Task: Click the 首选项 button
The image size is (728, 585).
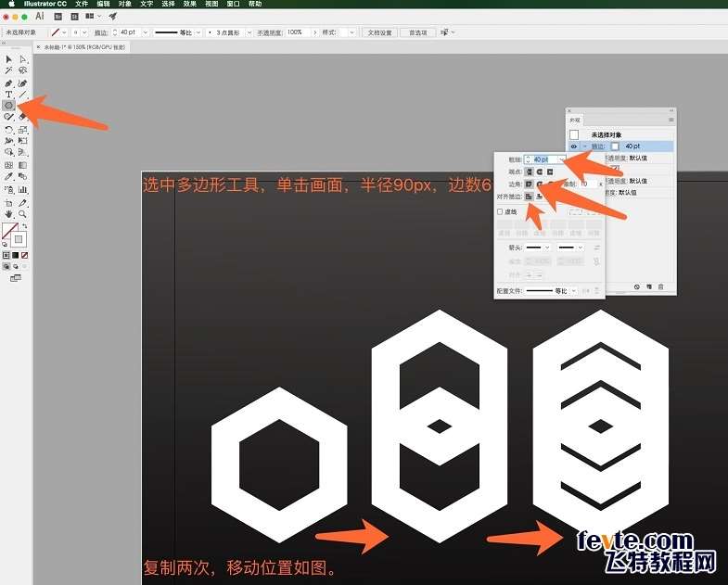Action: (x=418, y=32)
